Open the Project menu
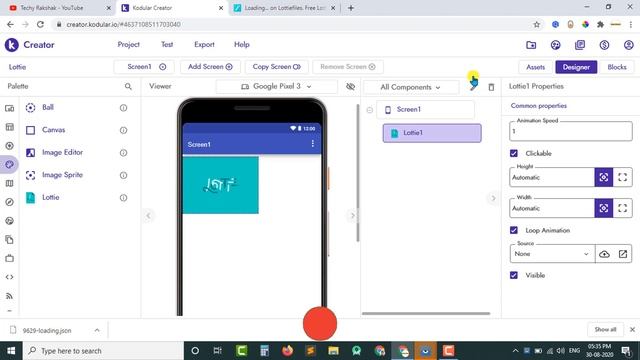Viewport: 640px width, 360px height. (x=128, y=44)
